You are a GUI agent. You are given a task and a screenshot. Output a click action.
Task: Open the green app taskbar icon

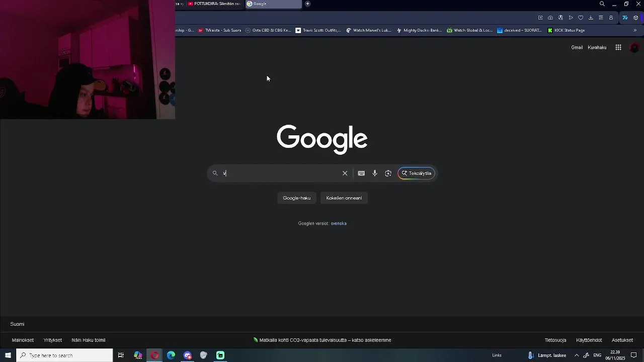220,355
